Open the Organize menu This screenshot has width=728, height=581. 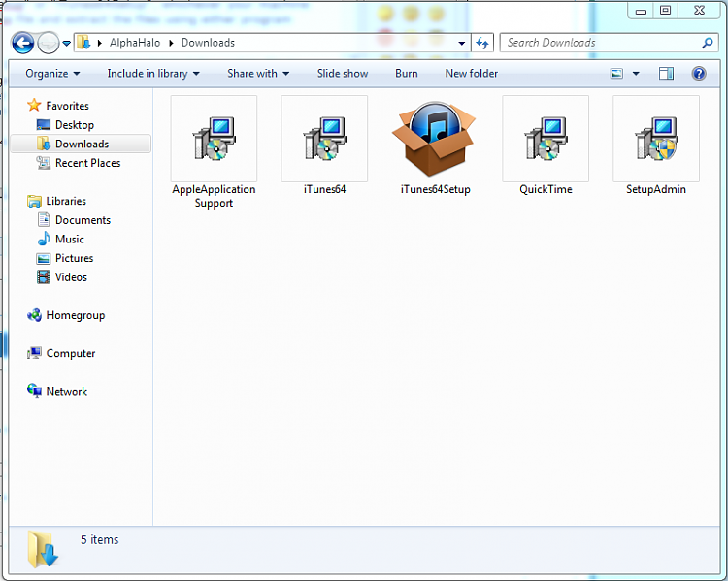click(x=52, y=74)
